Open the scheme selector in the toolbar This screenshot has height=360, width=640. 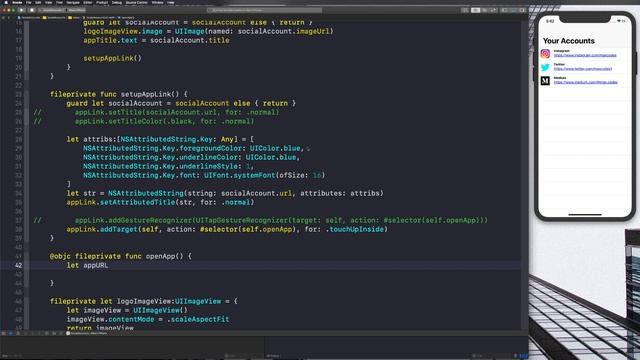point(52,10)
